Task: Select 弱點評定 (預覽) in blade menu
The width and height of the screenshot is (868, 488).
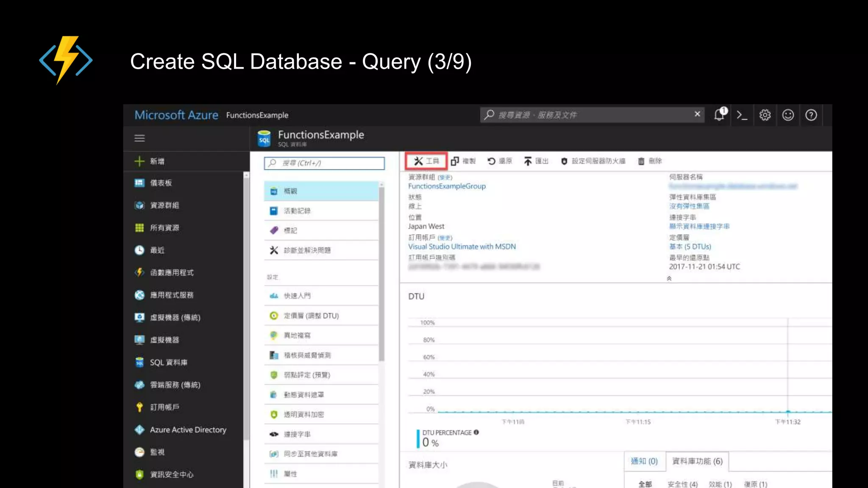Action: [321, 375]
